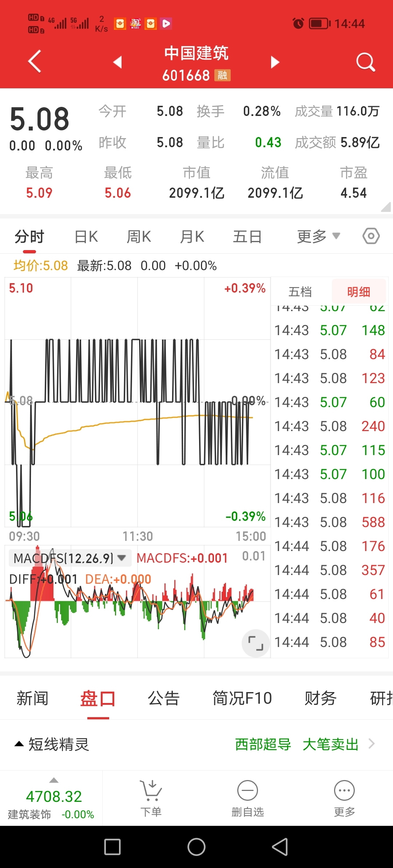Tap the intraday price line chart

tap(138, 402)
